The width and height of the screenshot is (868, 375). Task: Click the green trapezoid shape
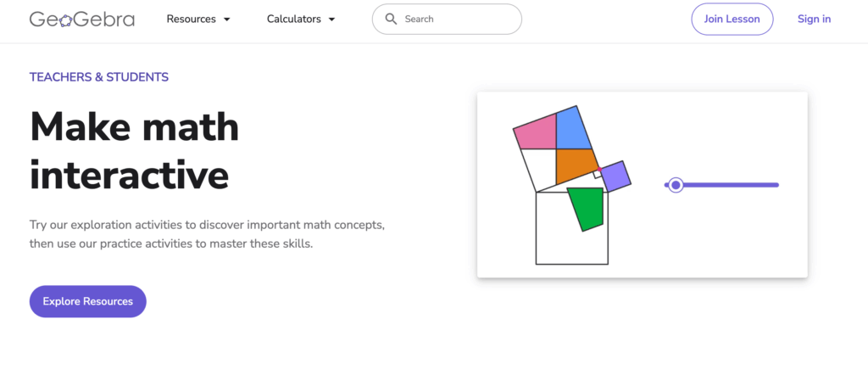pos(587,208)
